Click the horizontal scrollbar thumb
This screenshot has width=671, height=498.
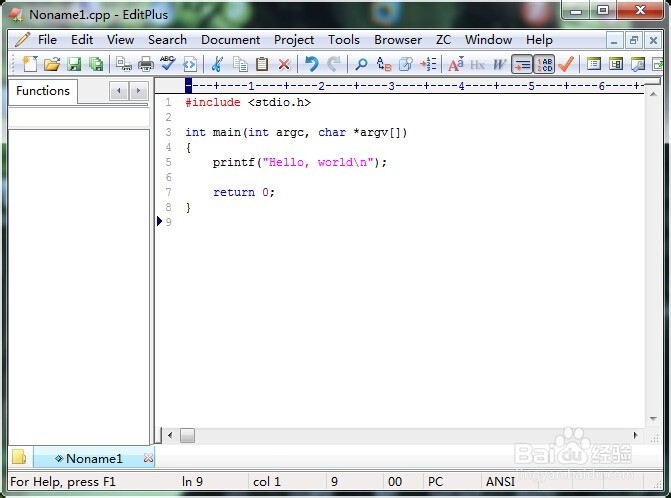click(187, 436)
